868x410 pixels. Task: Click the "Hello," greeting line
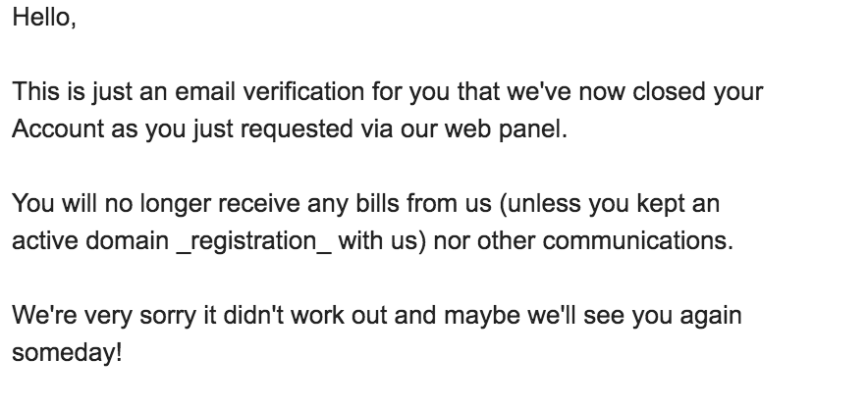click(x=44, y=18)
